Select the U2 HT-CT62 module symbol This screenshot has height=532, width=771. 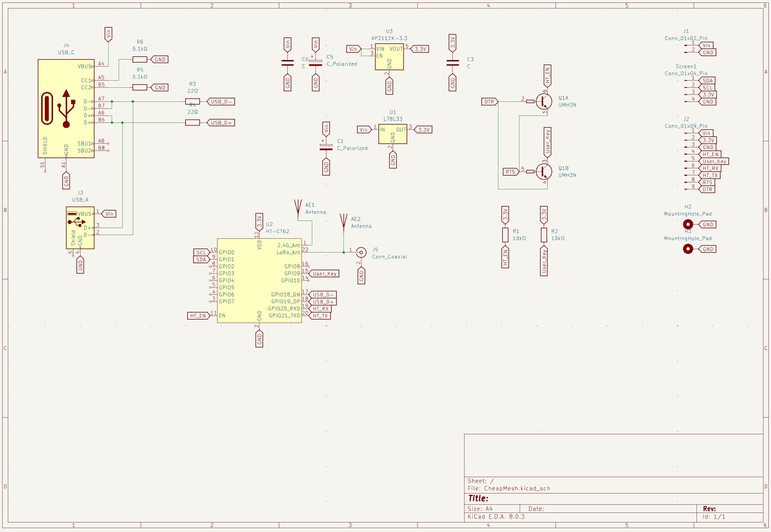(259, 280)
